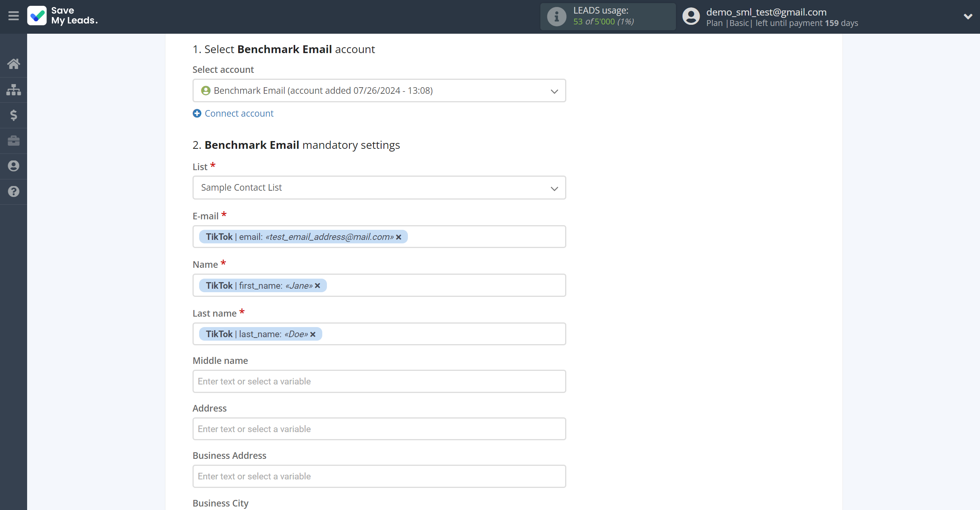The height and width of the screenshot is (510, 980).
Task: Open the hamburger menu
Action: tap(14, 16)
